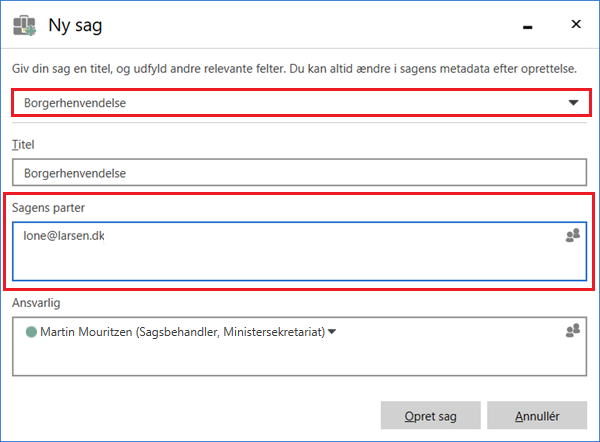Click the Sagens parter label
Screen dimensions: 600x442
[48, 208]
